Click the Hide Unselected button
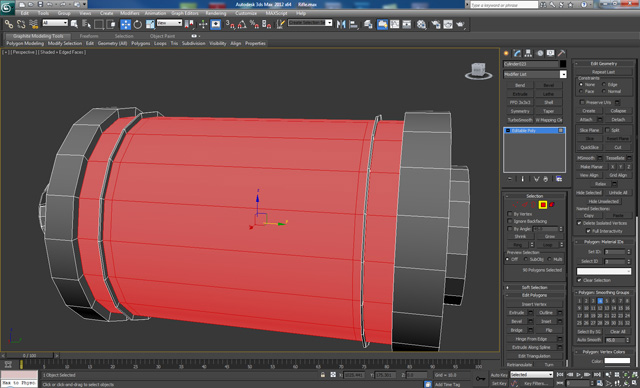Viewport: 640px width, 388px height. point(603,201)
